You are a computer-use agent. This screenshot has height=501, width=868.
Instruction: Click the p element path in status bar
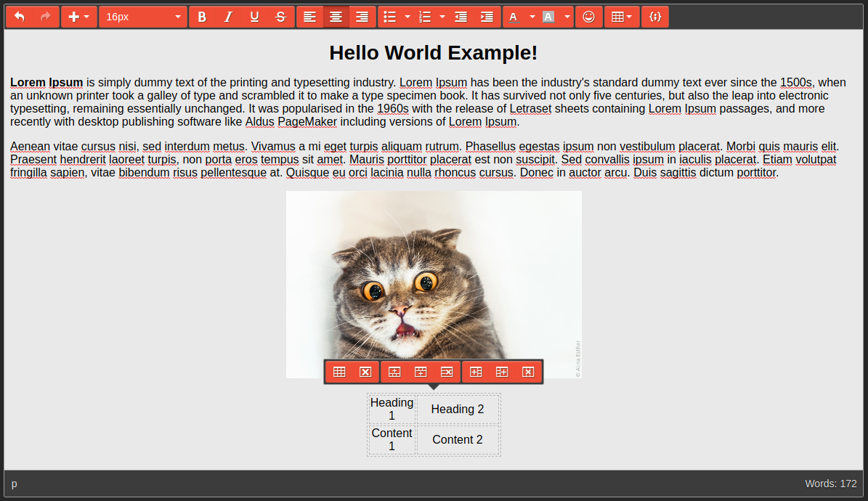15,484
